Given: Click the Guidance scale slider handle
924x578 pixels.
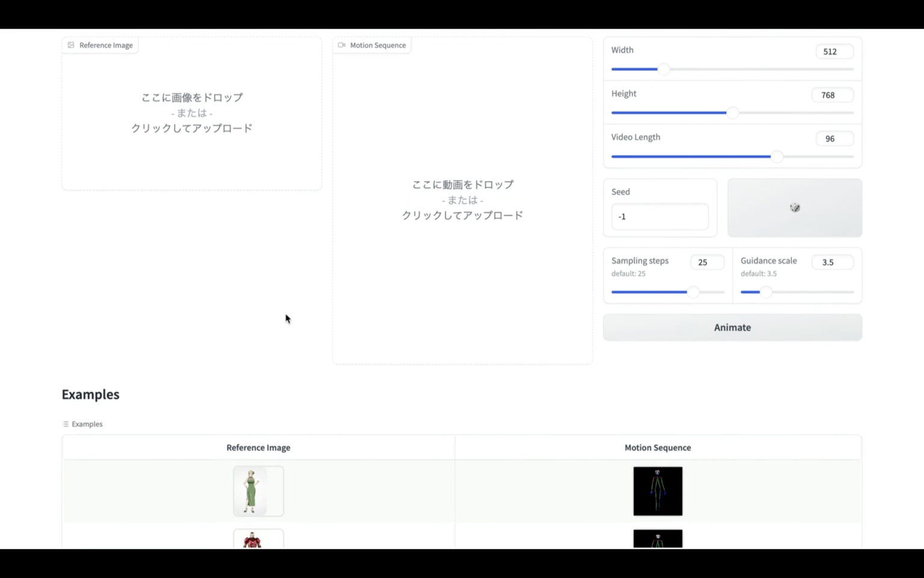Looking at the screenshot, I should 766,292.
